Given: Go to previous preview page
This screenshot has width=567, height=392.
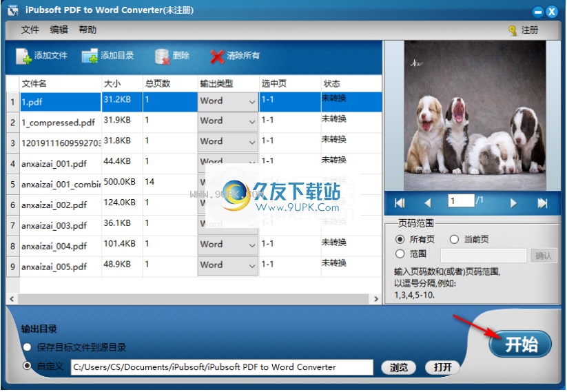Looking at the screenshot, I should (x=428, y=203).
